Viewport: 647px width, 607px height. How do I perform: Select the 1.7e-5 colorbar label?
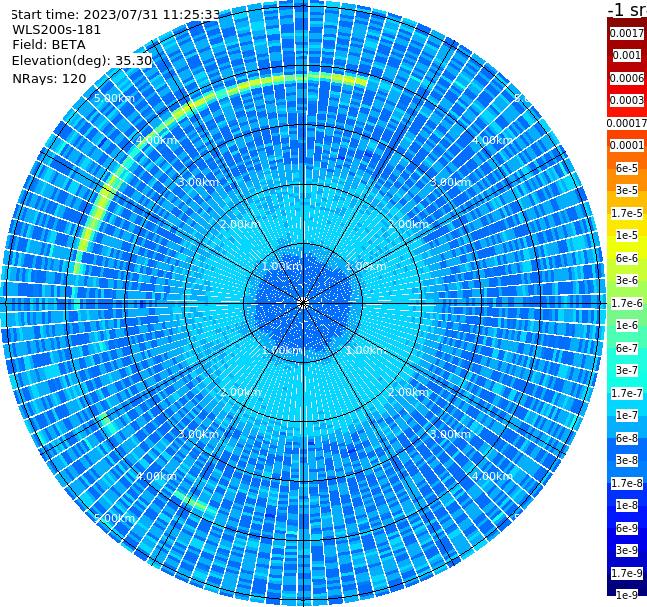point(627,213)
